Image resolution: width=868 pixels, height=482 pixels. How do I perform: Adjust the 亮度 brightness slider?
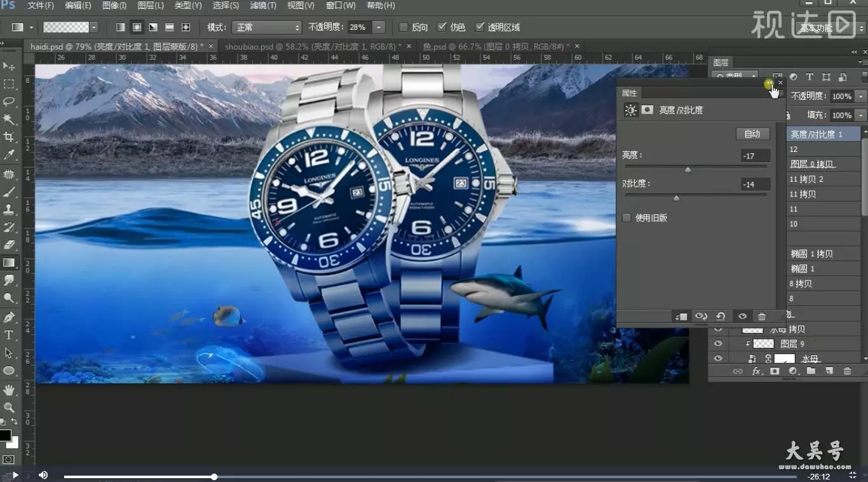tap(688, 170)
